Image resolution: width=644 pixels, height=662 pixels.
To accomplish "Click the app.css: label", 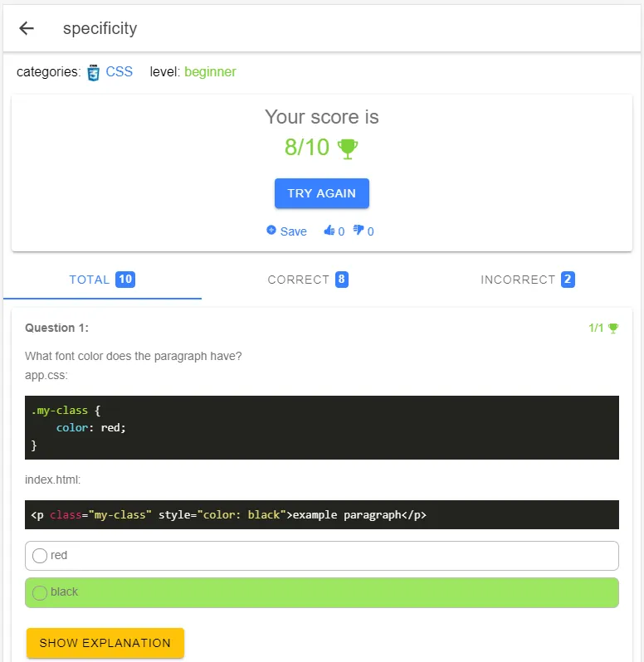I will (46, 375).
